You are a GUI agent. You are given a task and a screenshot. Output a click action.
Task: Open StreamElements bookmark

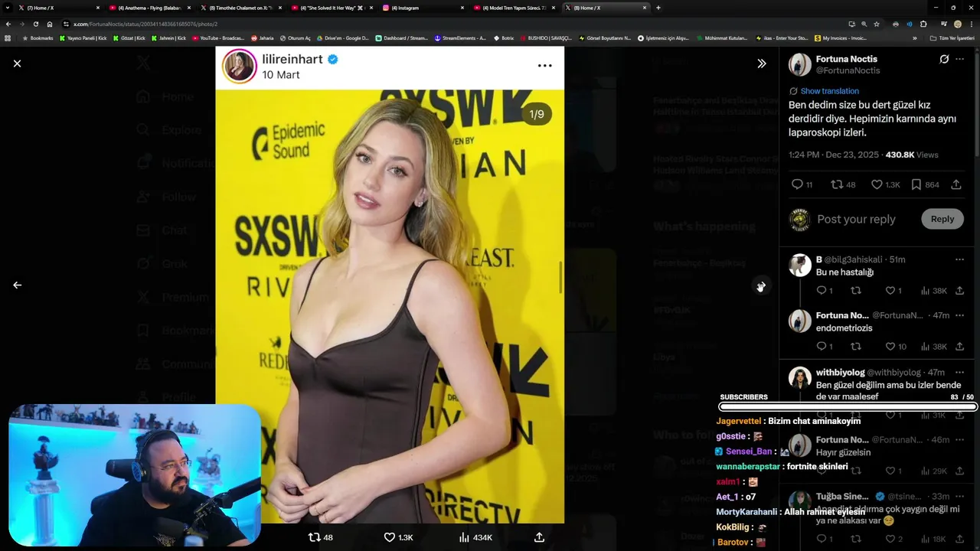tap(460, 37)
